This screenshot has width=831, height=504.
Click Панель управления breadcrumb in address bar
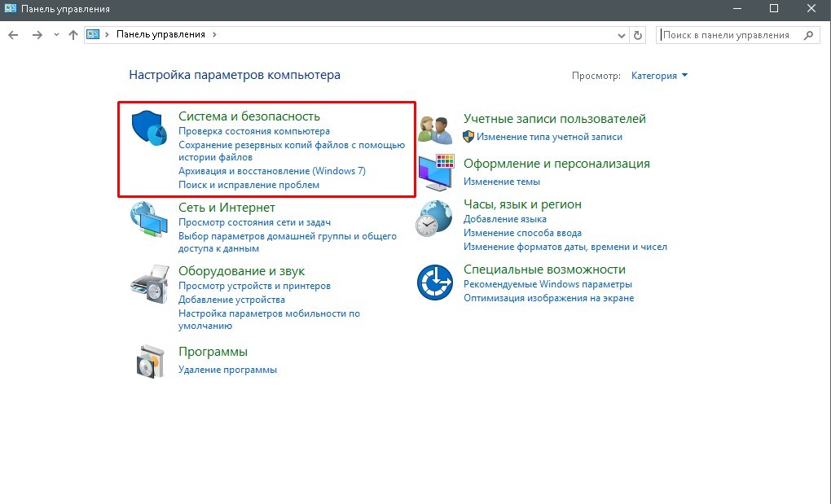pos(160,34)
